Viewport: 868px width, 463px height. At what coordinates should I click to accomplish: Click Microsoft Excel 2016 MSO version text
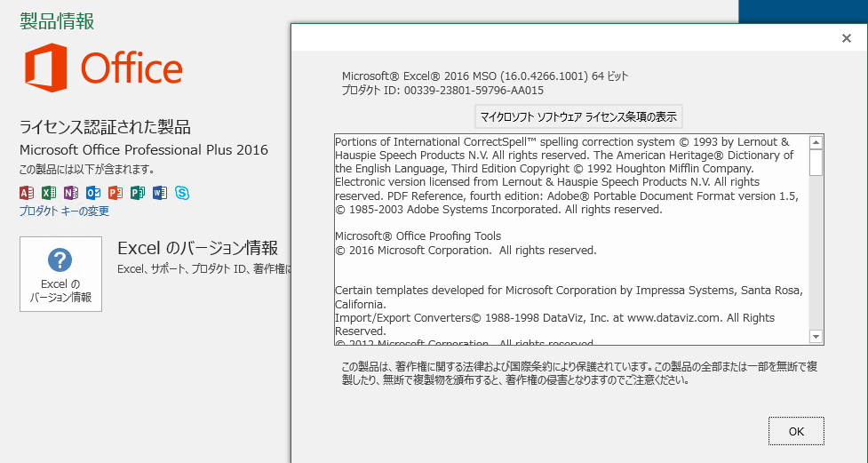[x=485, y=76]
